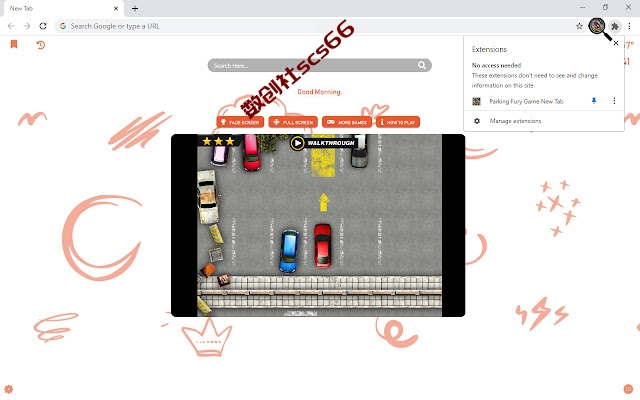
Task: Open more actions for Parking Fury extension
Action: [614, 101]
